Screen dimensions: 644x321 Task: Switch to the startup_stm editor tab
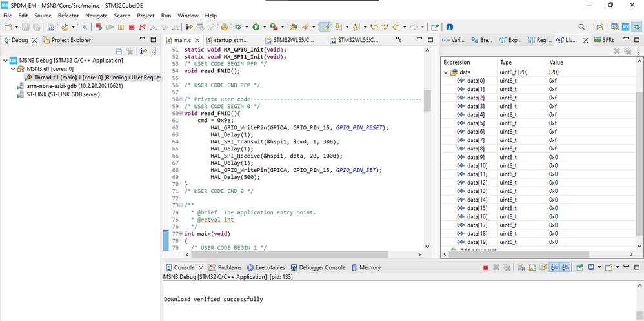click(x=226, y=40)
